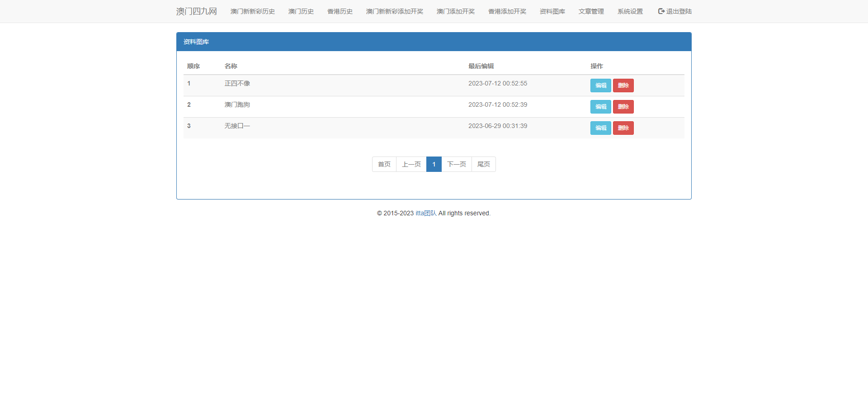Delete the 正四不像 entry
The width and height of the screenshot is (868, 413).
(x=623, y=85)
